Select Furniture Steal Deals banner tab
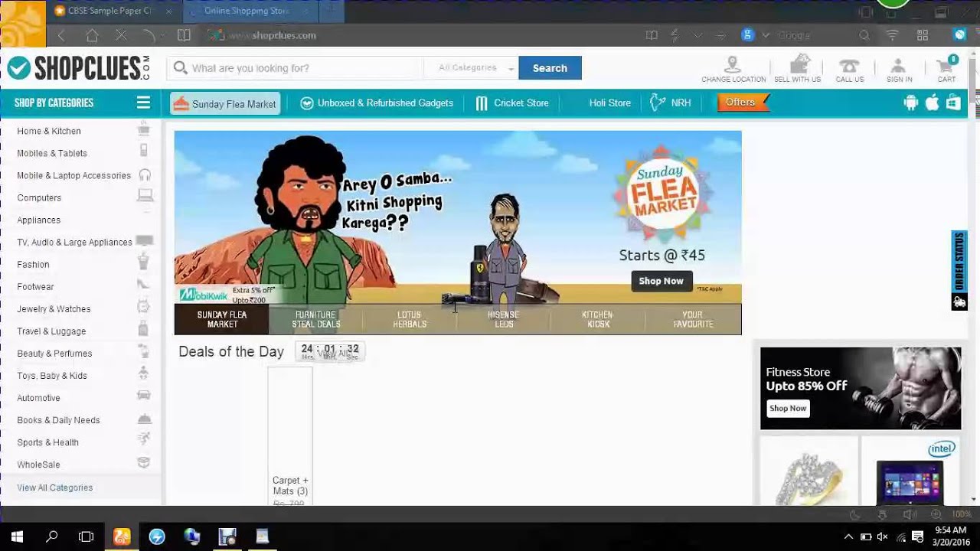Image resolution: width=980 pixels, height=551 pixels. (315, 319)
